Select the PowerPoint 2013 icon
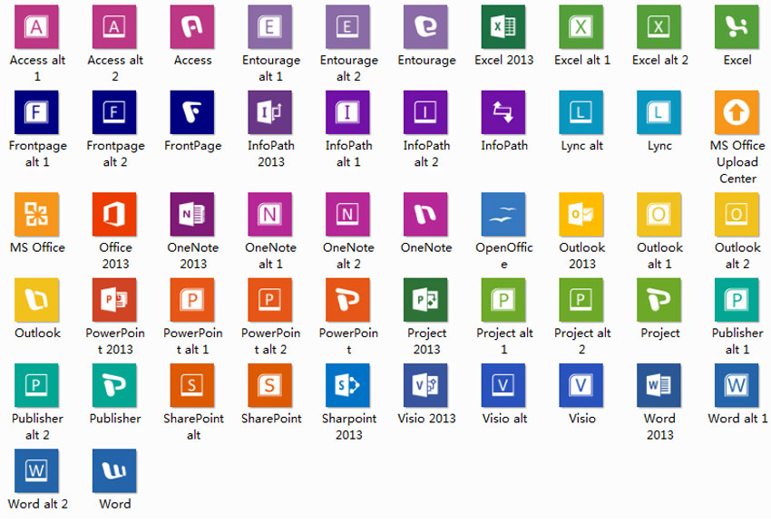 coord(114,300)
